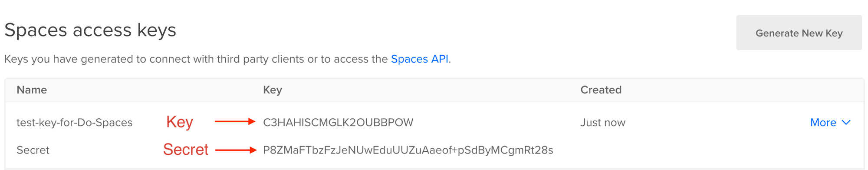Click the More link text
Screen dimensions: 868x170
click(823, 123)
